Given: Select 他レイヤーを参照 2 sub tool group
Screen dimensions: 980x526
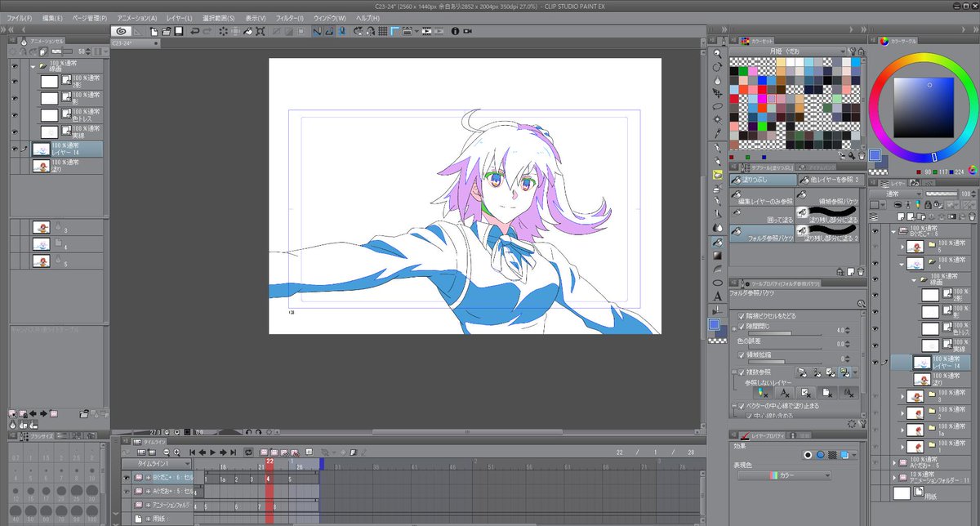Looking at the screenshot, I should pos(830,179).
